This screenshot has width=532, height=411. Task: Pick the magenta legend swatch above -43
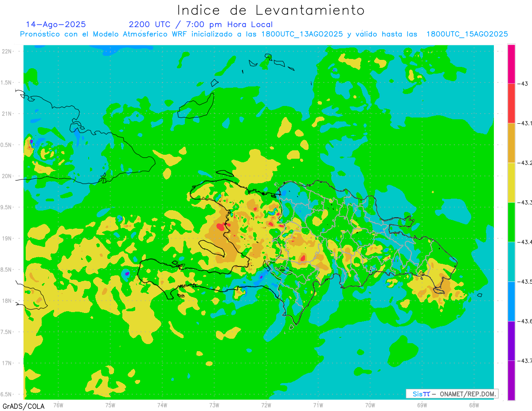(511, 64)
